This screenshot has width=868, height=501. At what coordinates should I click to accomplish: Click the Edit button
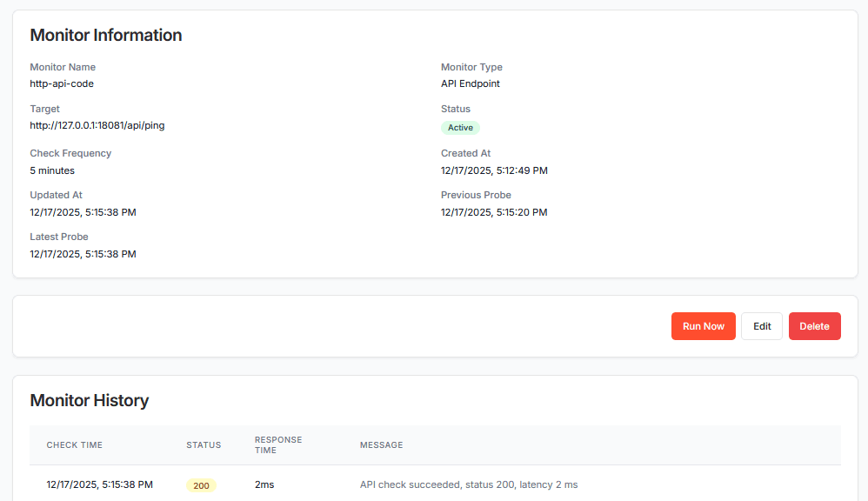coord(761,325)
